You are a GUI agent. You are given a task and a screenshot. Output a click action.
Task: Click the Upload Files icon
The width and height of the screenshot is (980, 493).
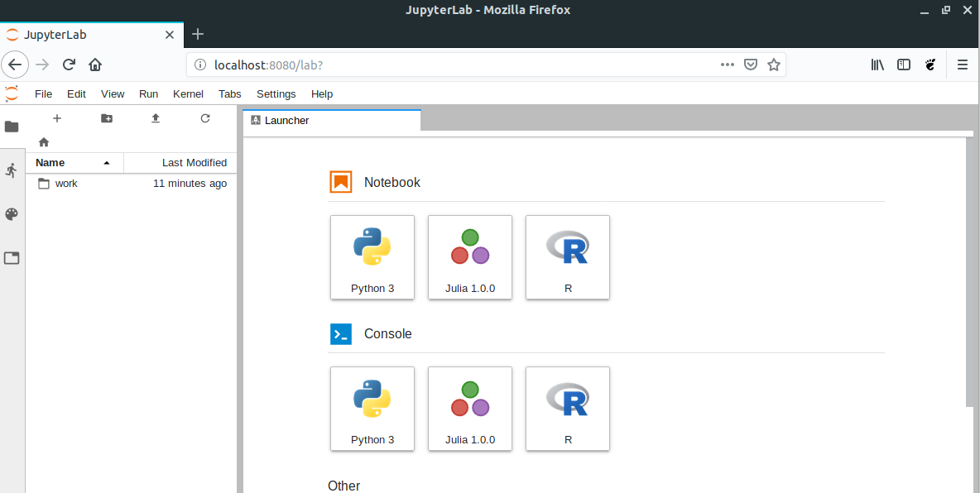(x=156, y=118)
